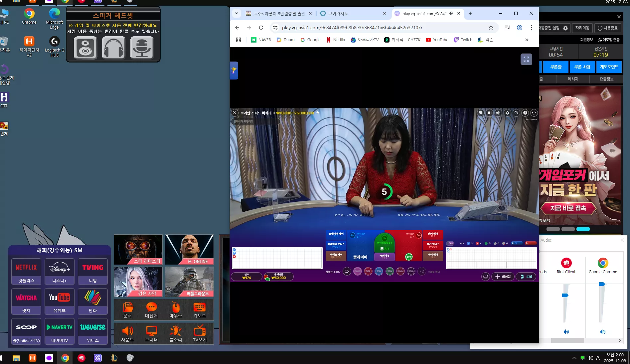The image size is (630, 364).
Task: Open Chrome desktop shortcut
Action: [29, 16]
